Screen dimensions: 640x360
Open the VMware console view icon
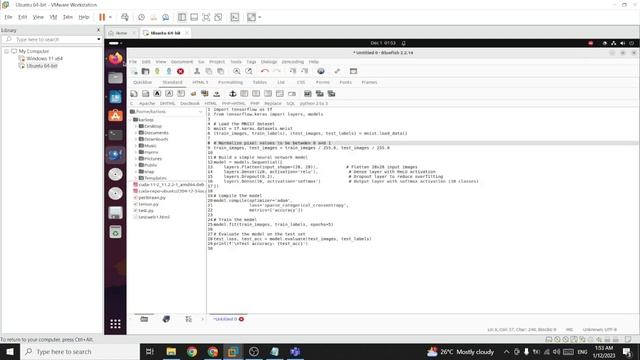point(235,17)
